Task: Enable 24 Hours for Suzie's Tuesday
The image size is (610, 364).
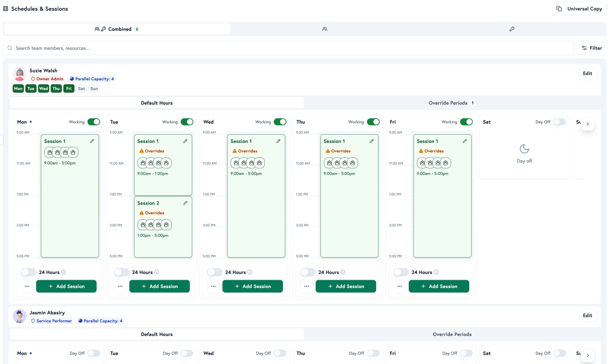Action: click(121, 272)
